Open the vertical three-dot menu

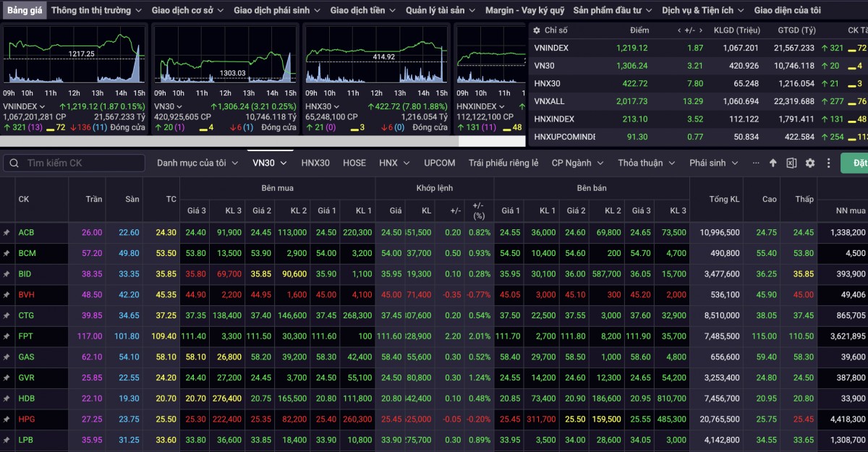828,163
